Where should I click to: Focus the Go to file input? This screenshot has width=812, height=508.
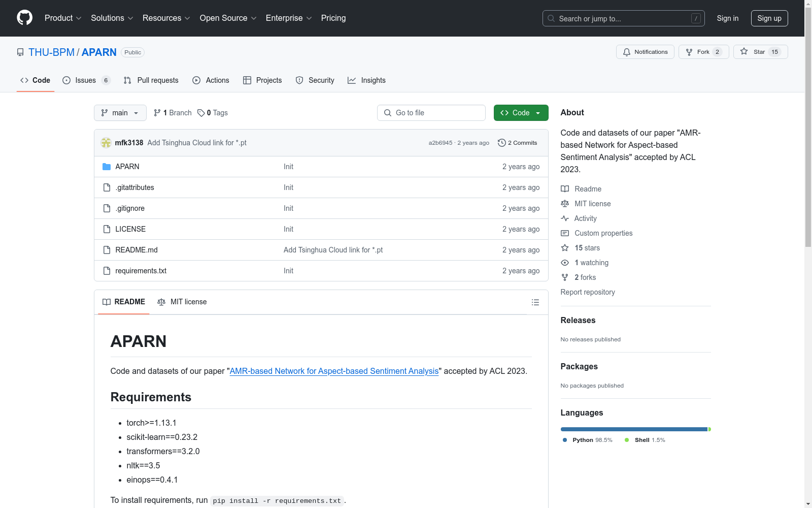coord(431,113)
